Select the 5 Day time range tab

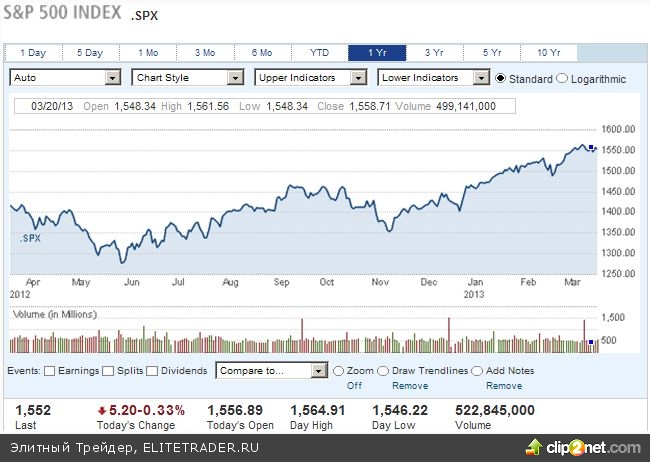[x=90, y=52]
